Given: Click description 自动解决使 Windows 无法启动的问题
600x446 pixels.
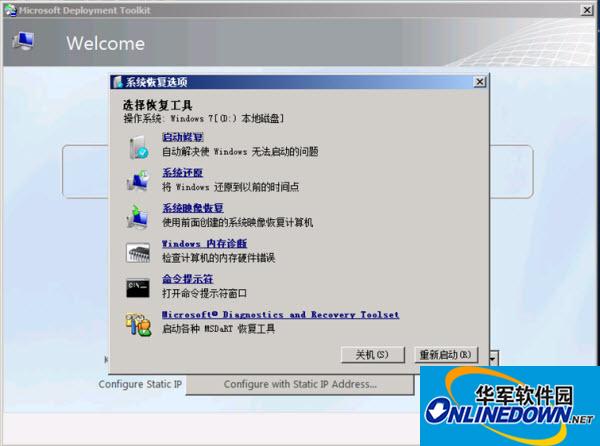Looking at the screenshot, I should click(240, 152).
